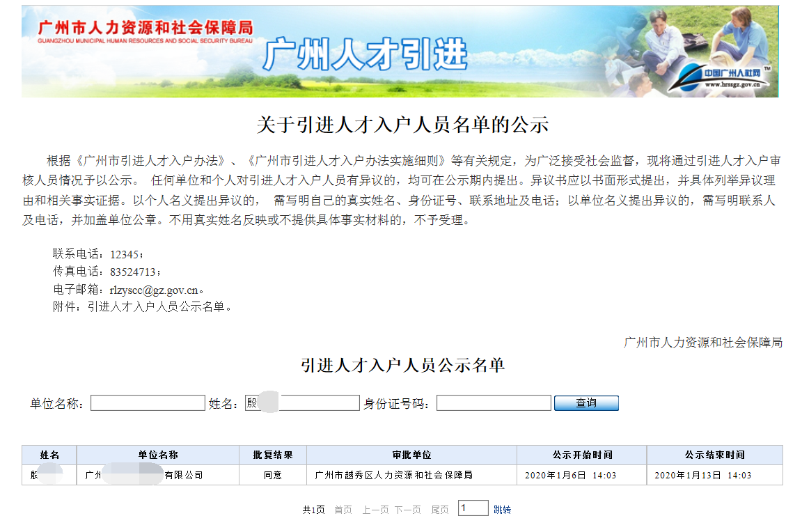Click the 公示结束时间 column header

point(715,455)
